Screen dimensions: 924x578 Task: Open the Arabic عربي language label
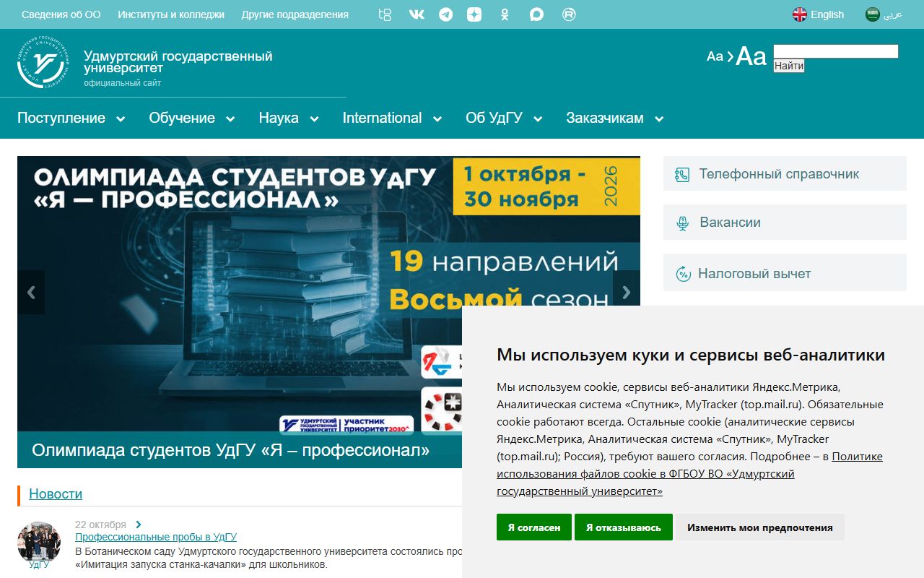(893, 14)
